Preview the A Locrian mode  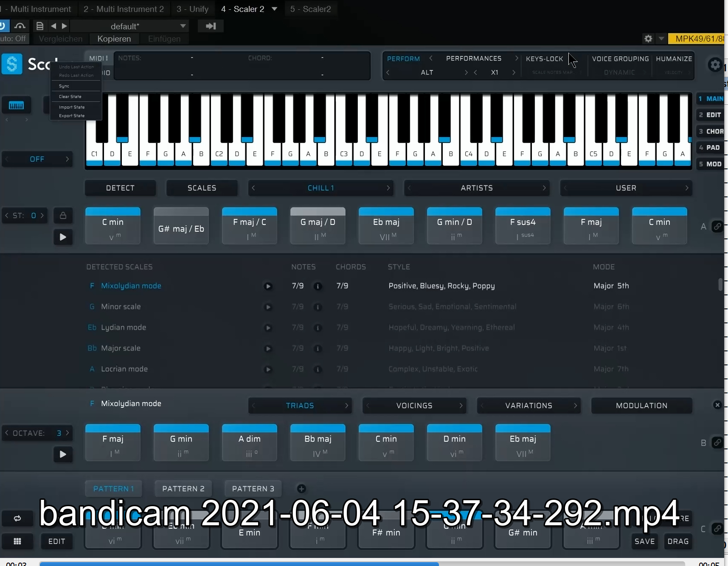coord(268,370)
